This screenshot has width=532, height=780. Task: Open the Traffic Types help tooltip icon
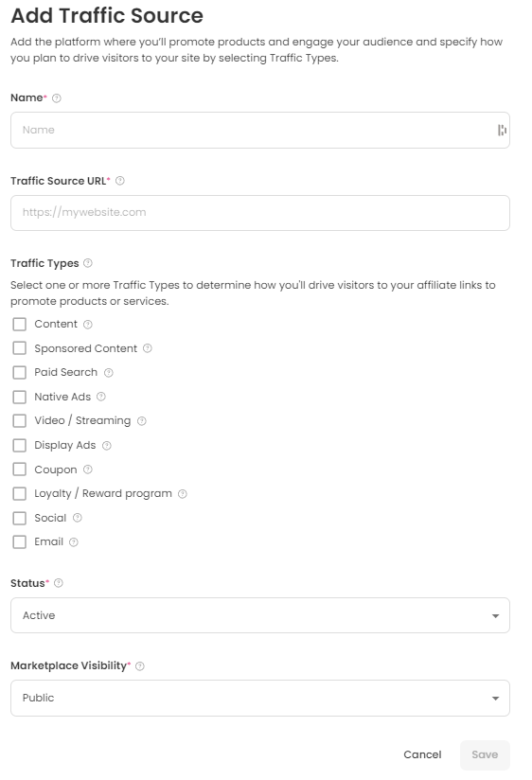pos(88,263)
